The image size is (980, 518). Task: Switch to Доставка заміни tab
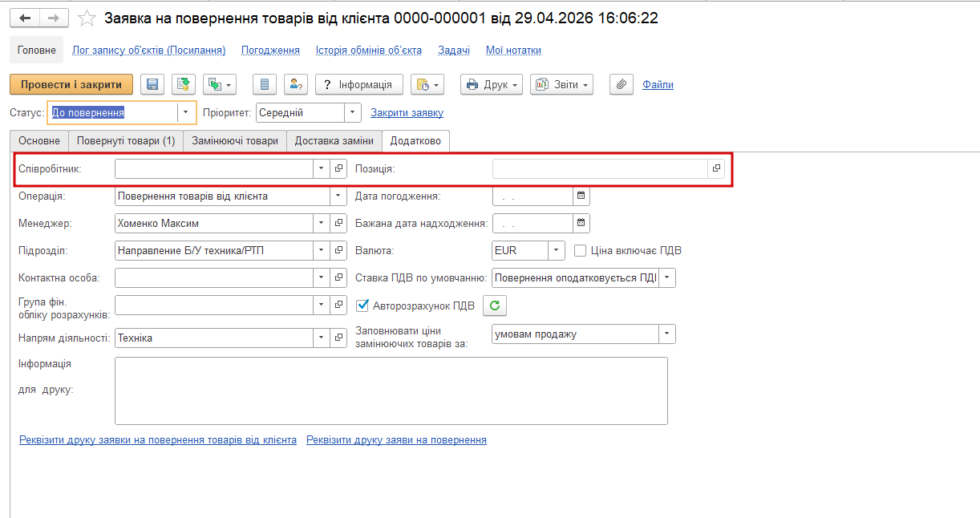[334, 140]
